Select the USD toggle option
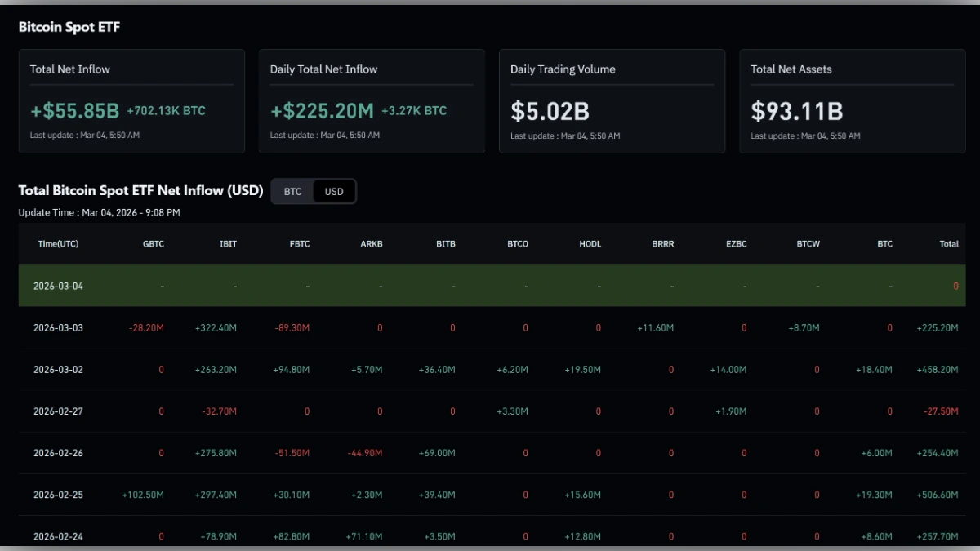This screenshot has width=980, height=551. [333, 191]
